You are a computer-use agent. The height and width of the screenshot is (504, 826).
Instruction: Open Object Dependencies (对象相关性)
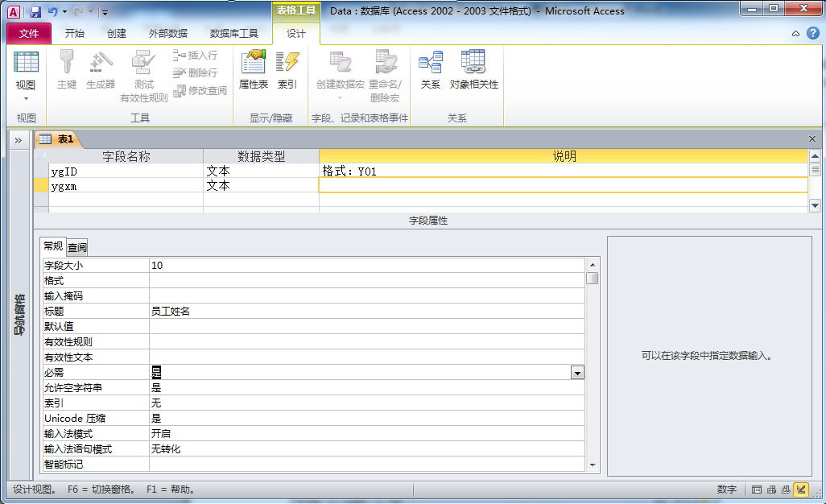click(473, 69)
